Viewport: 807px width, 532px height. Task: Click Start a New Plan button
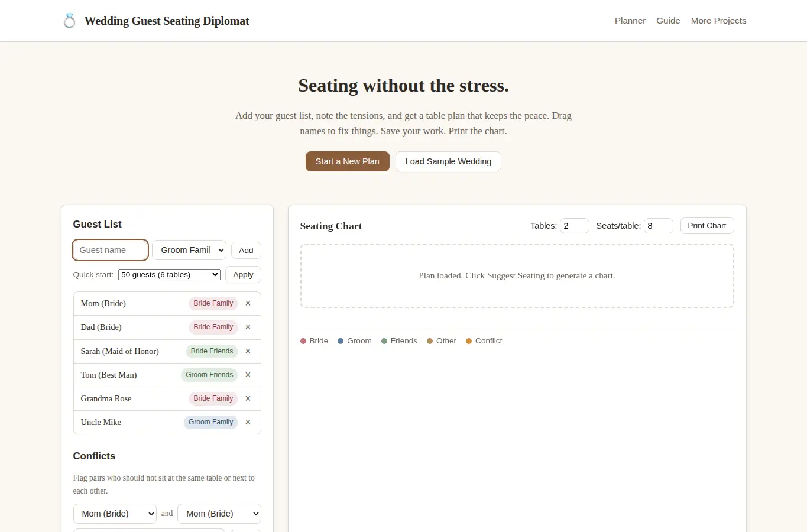[x=348, y=161]
